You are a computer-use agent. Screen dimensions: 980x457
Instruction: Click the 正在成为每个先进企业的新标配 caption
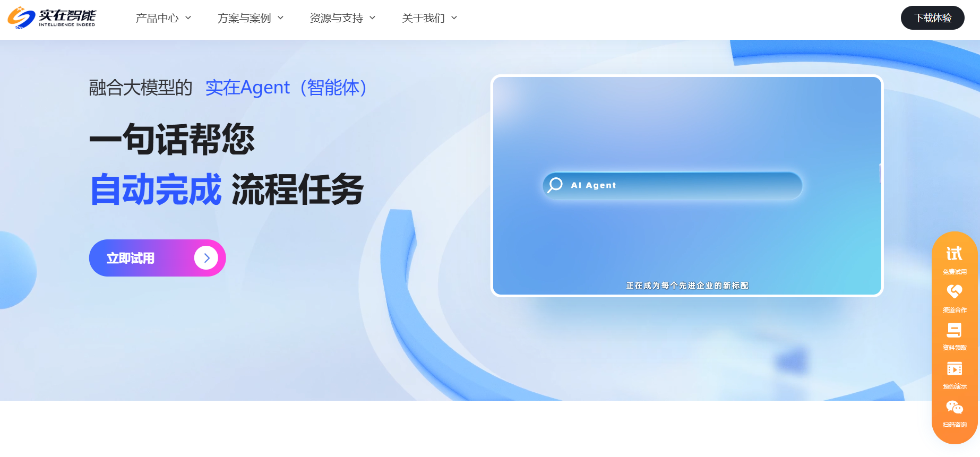[x=687, y=286]
